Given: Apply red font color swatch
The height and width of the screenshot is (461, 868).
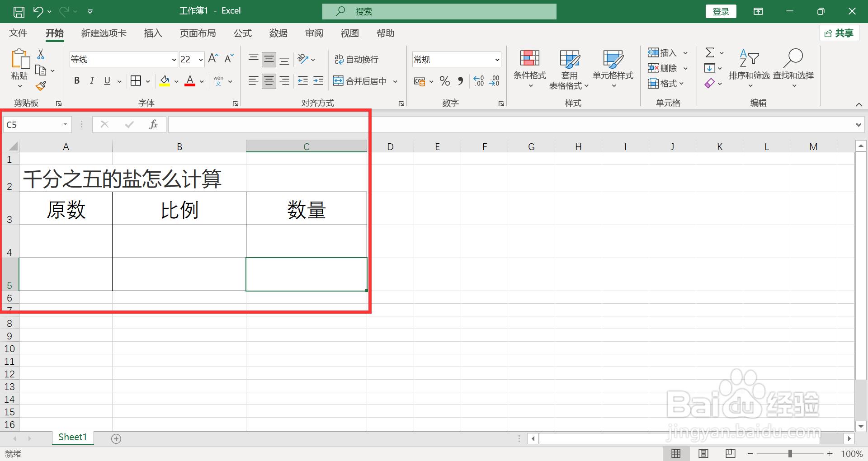Looking at the screenshot, I should pos(190,81).
